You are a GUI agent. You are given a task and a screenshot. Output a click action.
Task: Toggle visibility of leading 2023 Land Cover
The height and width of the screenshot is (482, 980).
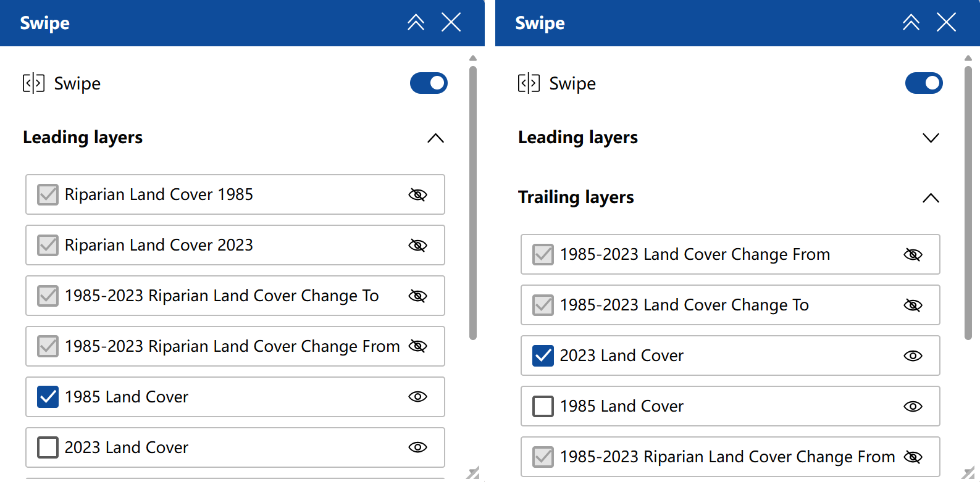pyautogui.click(x=418, y=447)
